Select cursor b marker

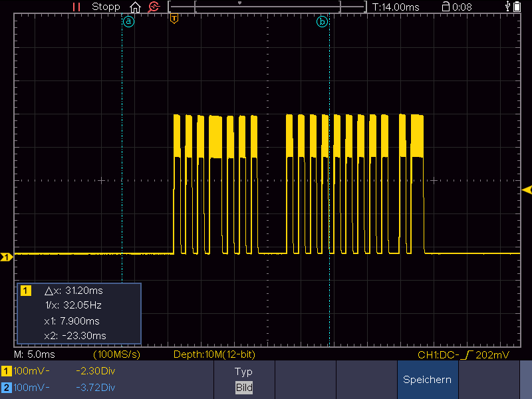click(x=322, y=22)
